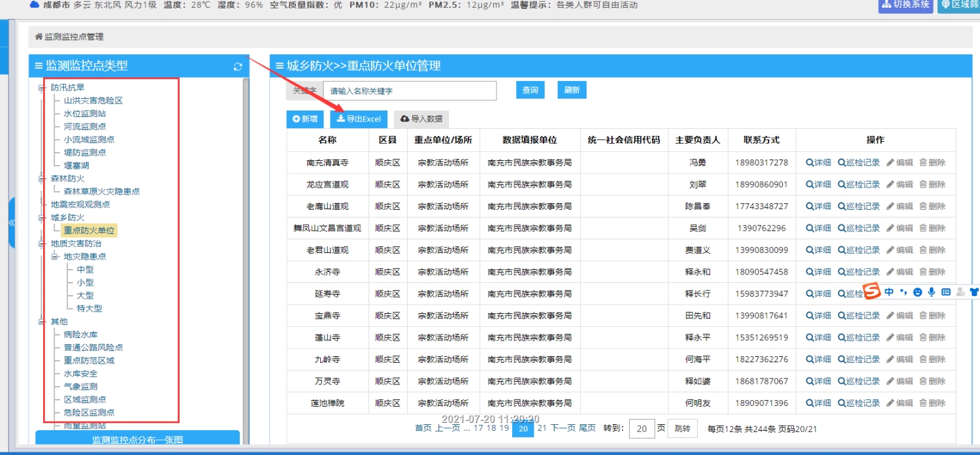Collapse the sidebar with the « handle

coord(11,222)
